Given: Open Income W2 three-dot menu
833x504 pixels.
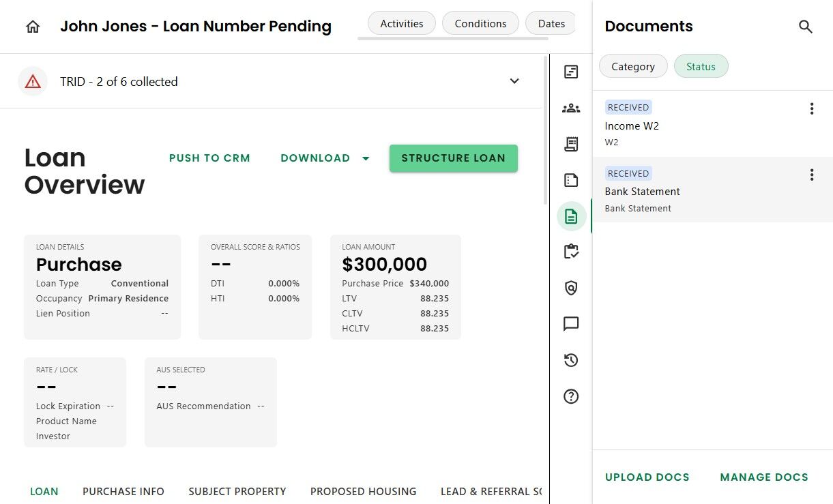Looking at the screenshot, I should [x=811, y=108].
